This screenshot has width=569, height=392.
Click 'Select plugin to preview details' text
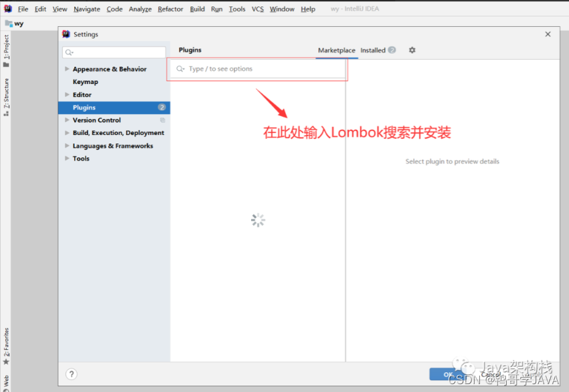click(x=452, y=161)
